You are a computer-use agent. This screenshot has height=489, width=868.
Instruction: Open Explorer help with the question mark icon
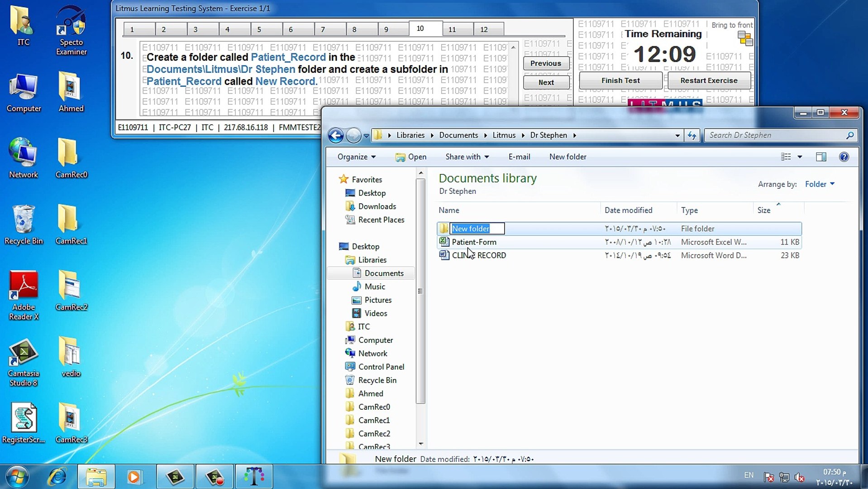(844, 157)
